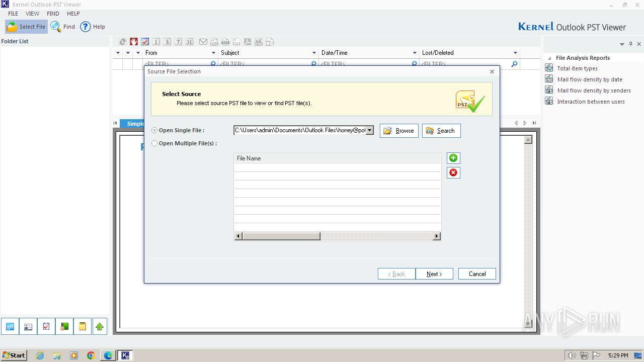Collapse File Analysis Reports section

(x=549, y=58)
